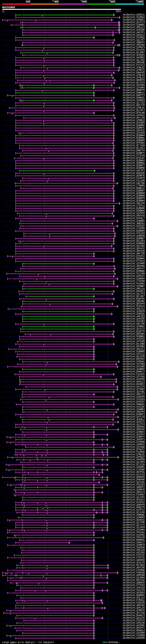Click the green alignment bar of UniRef100_A8ZMJ1
Image resolution: width=146 pixels, height=644 pixels.
coord(64,15)
